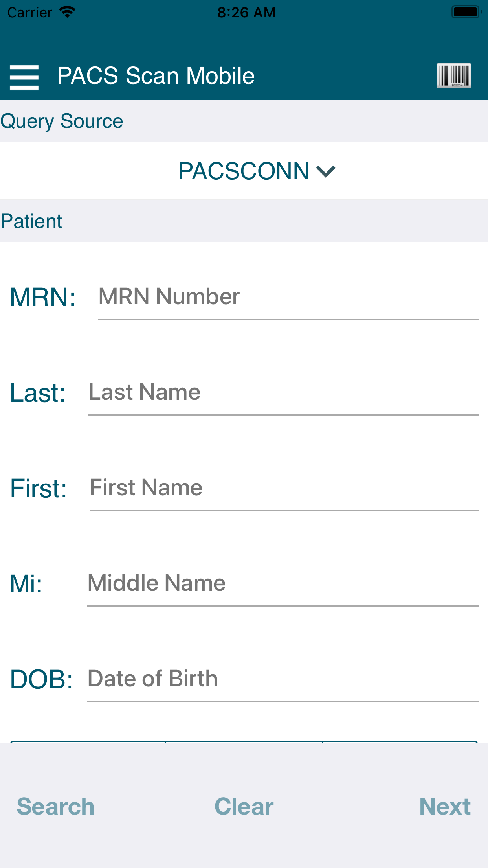Tap the Search button
The height and width of the screenshot is (868, 488).
pyautogui.click(x=55, y=807)
